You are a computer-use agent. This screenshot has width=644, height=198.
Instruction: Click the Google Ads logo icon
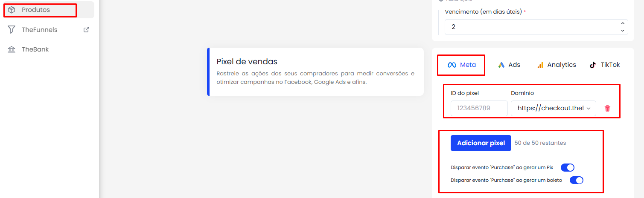tap(501, 65)
